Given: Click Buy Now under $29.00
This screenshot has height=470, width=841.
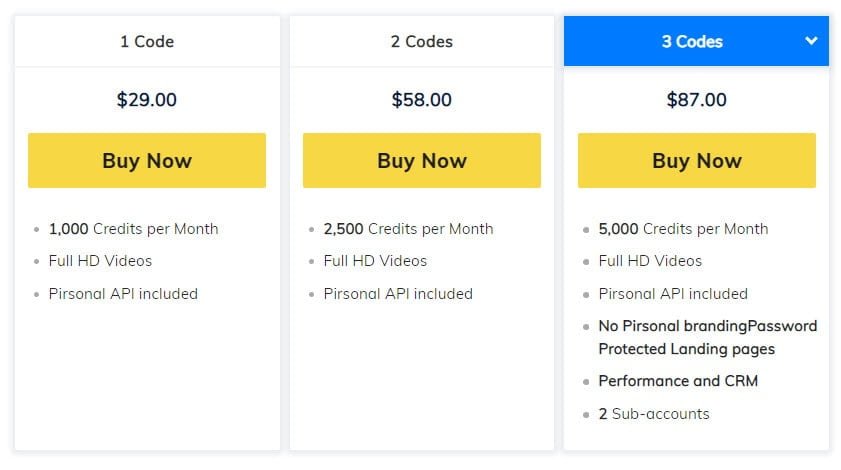Looking at the screenshot, I should (x=147, y=160).
